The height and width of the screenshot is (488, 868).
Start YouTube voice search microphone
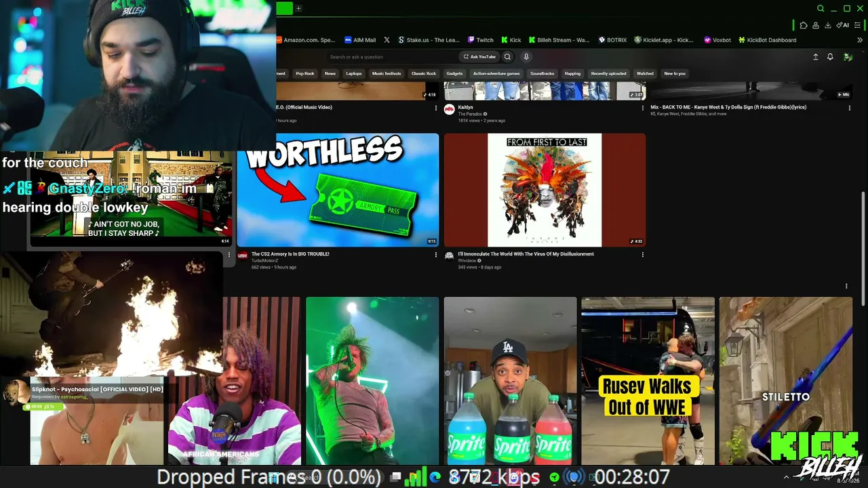click(x=526, y=57)
